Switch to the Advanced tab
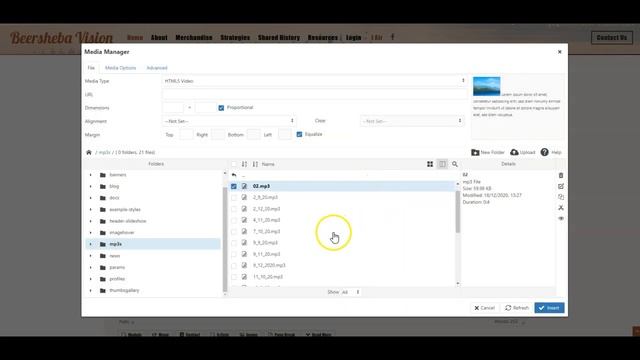The height and width of the screenshot is (360, 640). (x=157, y=68)
